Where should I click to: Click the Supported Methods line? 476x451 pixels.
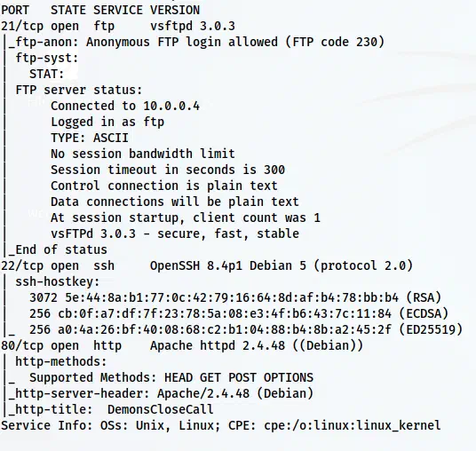(x=171, y=377)
